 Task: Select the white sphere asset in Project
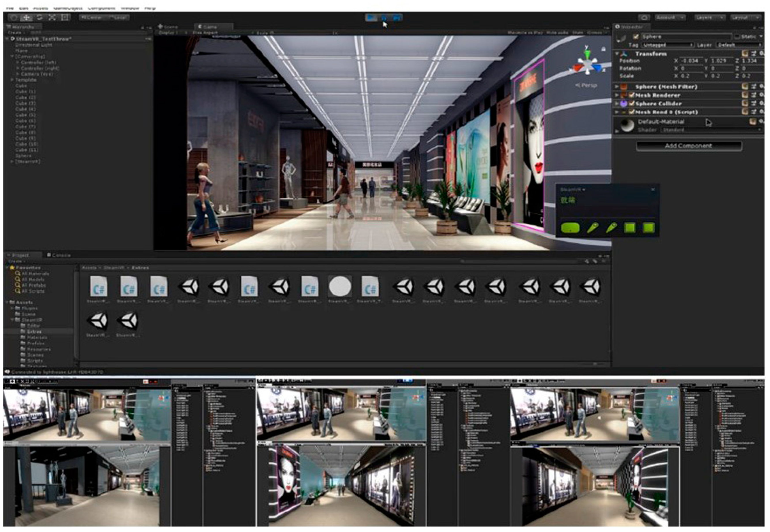(x=340, y=287)
